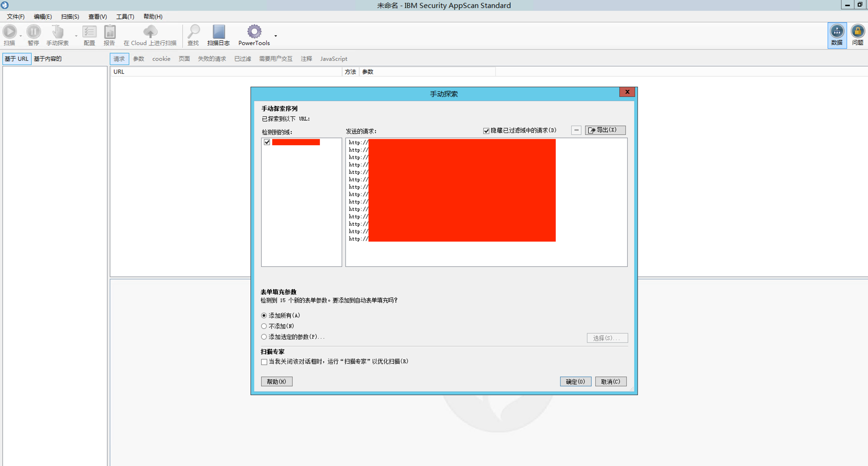Open the 扫描(S) menu
868x466 pixels.
pyautogui.click(x=70, y=17)
